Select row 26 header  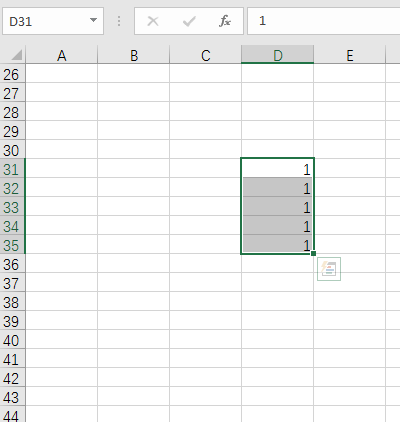[12, 74]
